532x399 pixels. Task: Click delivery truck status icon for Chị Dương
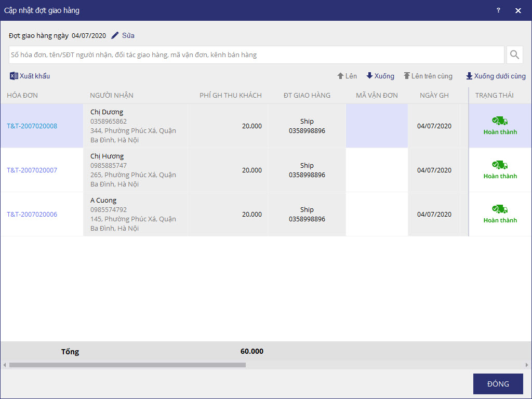point(500,121)
